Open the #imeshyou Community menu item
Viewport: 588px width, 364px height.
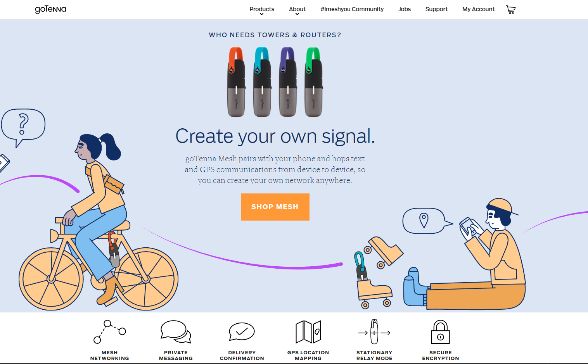352,9
